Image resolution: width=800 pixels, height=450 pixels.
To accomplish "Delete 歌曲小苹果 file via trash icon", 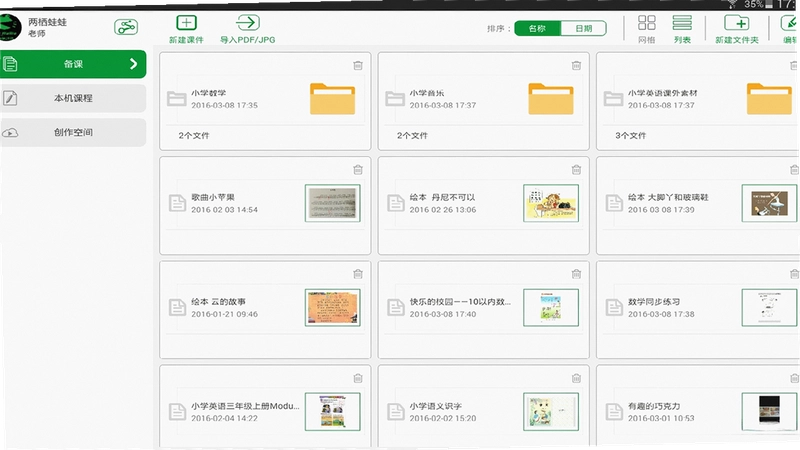I will pos(358,170).
